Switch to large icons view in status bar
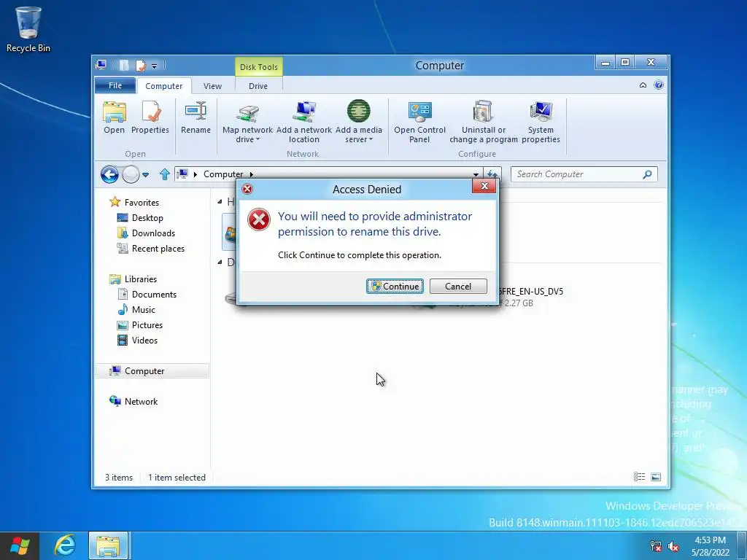Screen dimensions: 747x560 pyautogui.click(x=656, y=477)
